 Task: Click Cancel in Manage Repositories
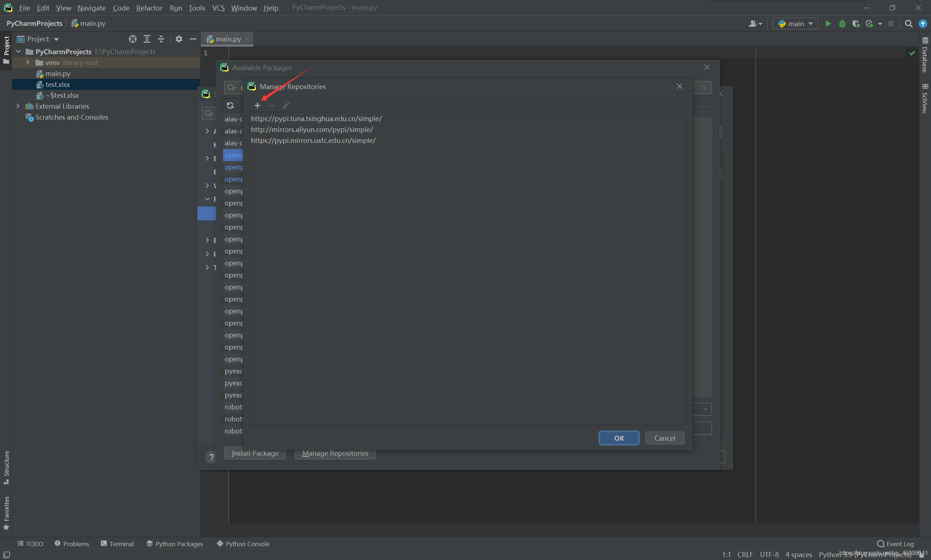664,438
